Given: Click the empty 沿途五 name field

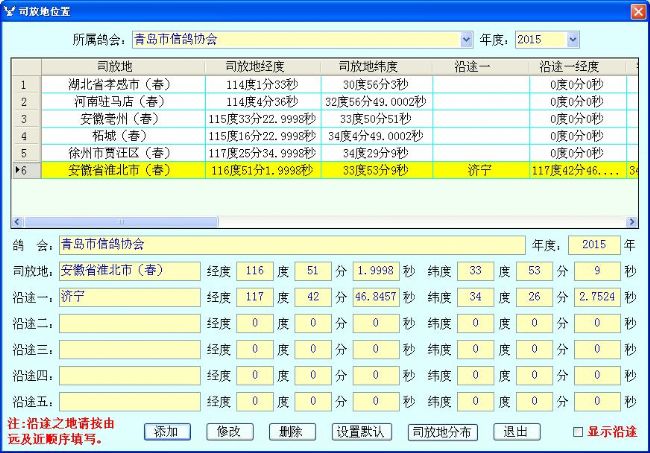Looking at the screenshot, I should pos(130,402).
